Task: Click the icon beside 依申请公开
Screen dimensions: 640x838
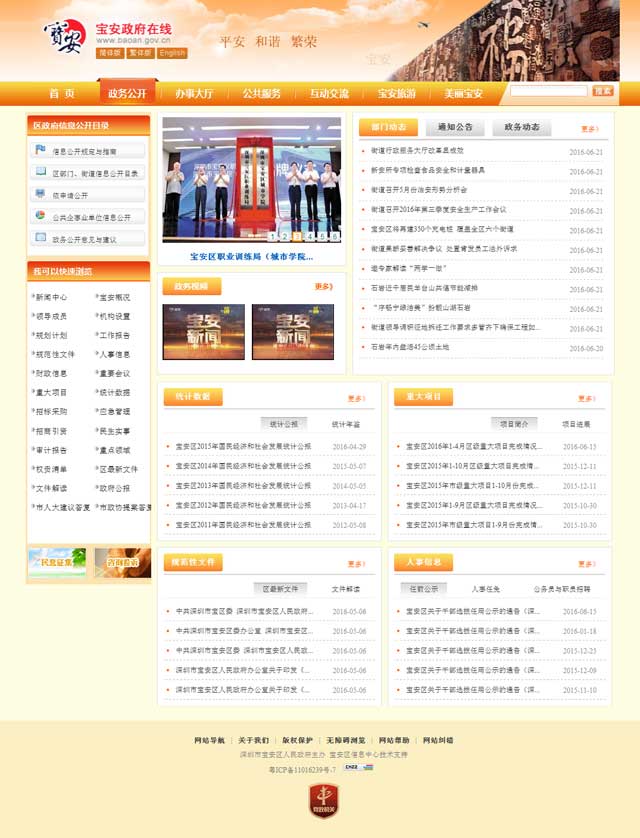Action: click(41, 195)
